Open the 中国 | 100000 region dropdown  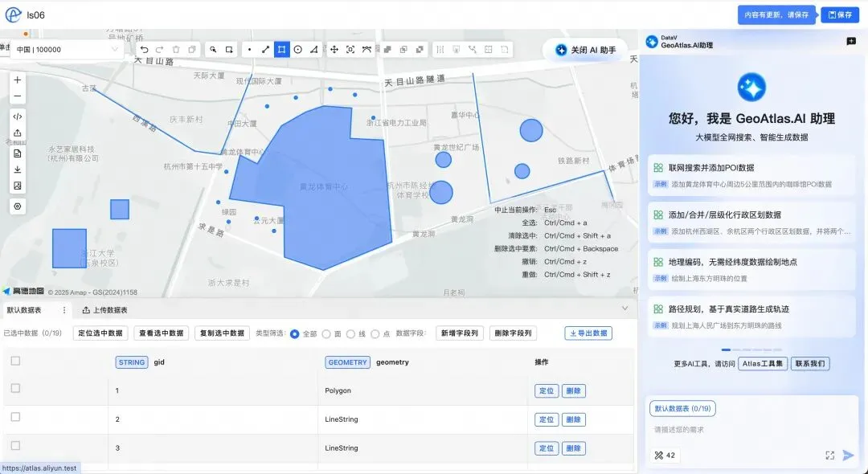[67, 50]
